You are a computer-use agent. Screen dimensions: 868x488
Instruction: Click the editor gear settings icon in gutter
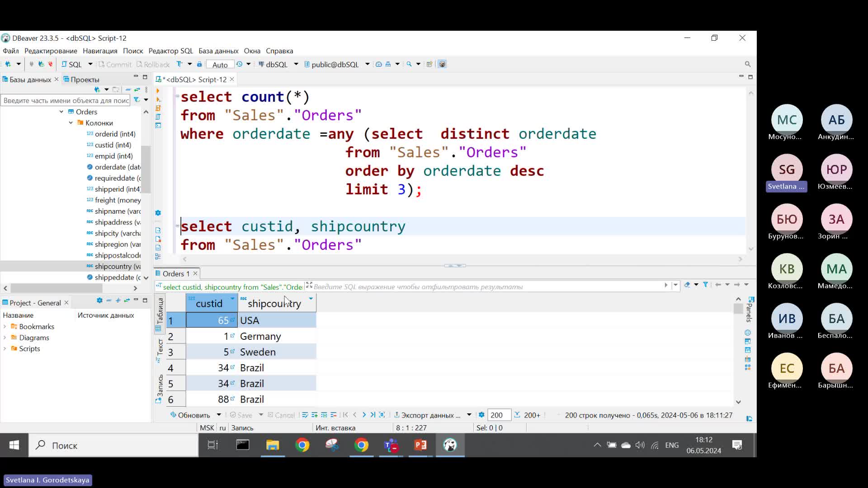coord(158,213)
